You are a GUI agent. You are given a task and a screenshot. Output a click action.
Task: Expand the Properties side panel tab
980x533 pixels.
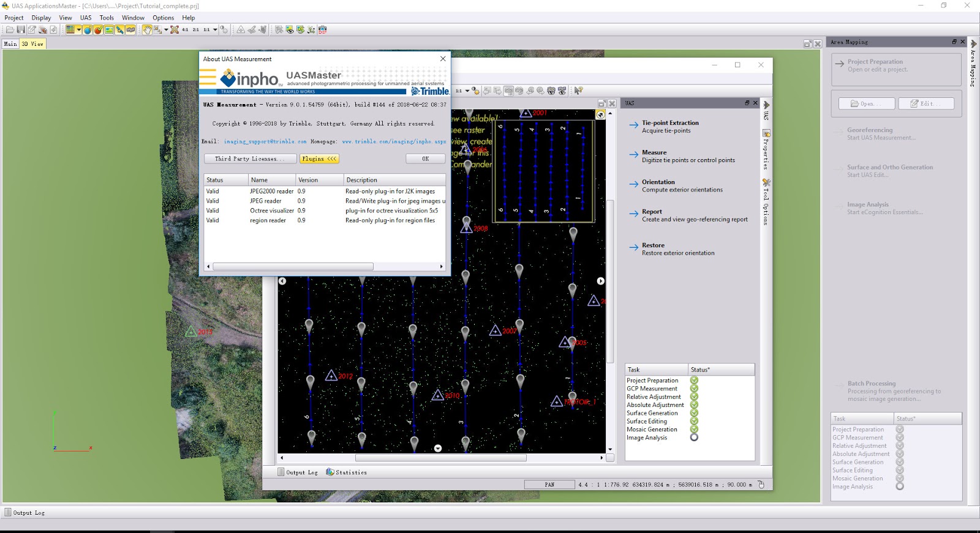point(766,150)
